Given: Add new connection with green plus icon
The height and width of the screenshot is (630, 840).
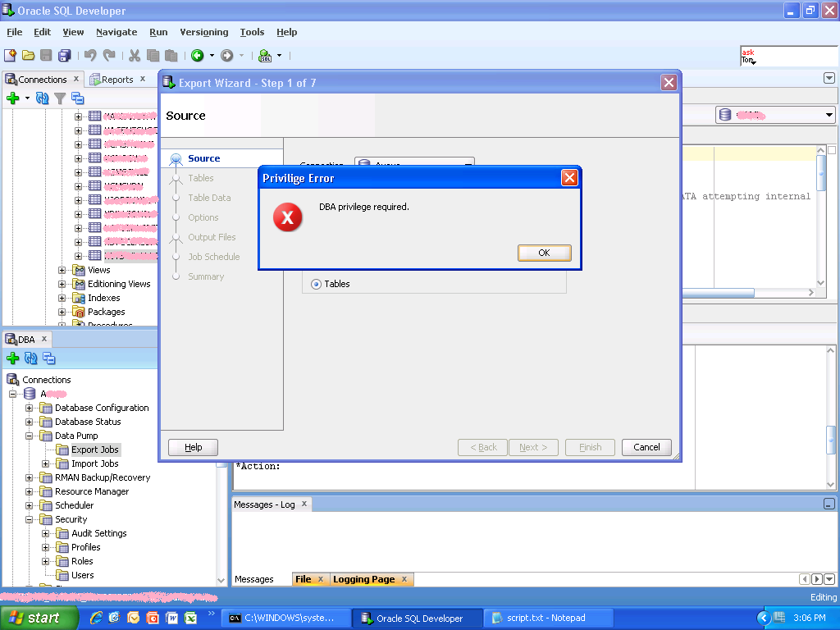Looking at the screenshot, I should (x=12, y=98).
